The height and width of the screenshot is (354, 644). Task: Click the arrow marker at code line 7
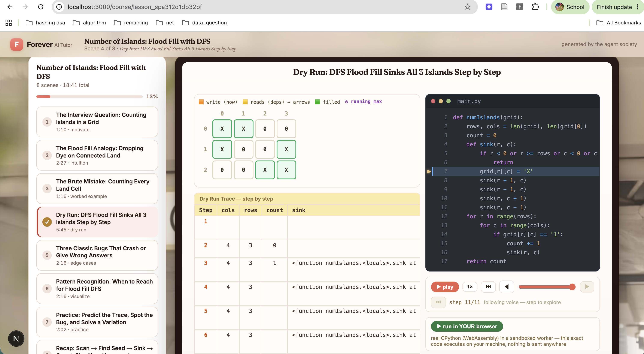pyautogui.click(x=429, y=171)
